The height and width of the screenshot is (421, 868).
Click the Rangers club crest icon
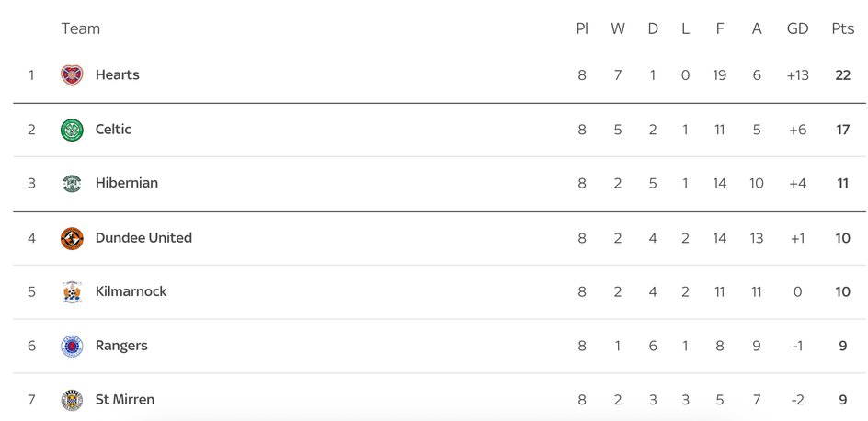pos(72,347)
